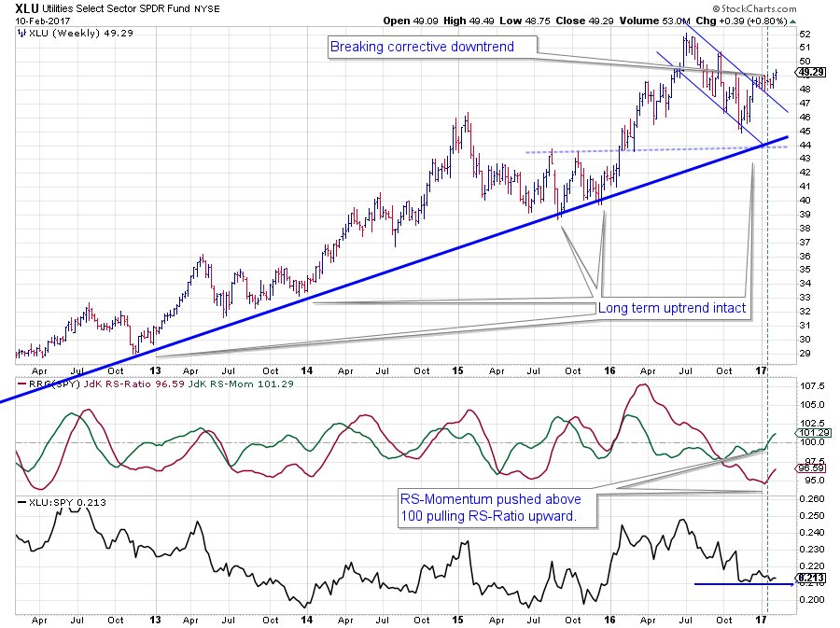Click the 'Long term uptrend intact' annotation box
Image resolution: width=840 pixels, height=628 pixels.
point(672,308)
